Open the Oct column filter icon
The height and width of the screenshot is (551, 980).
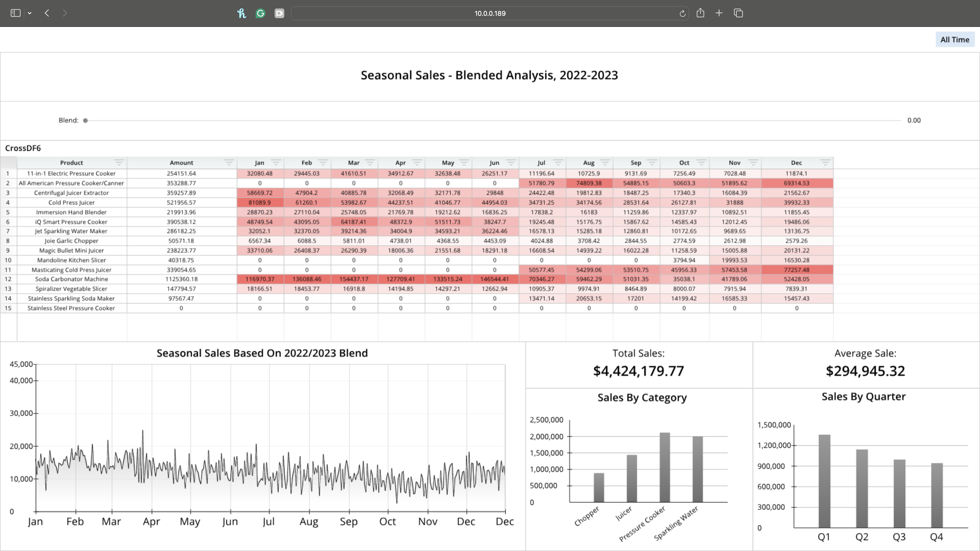701,163
